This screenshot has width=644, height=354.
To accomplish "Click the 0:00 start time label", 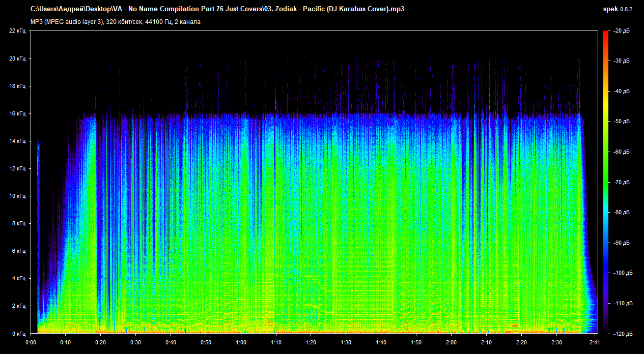I will [31, 342].
